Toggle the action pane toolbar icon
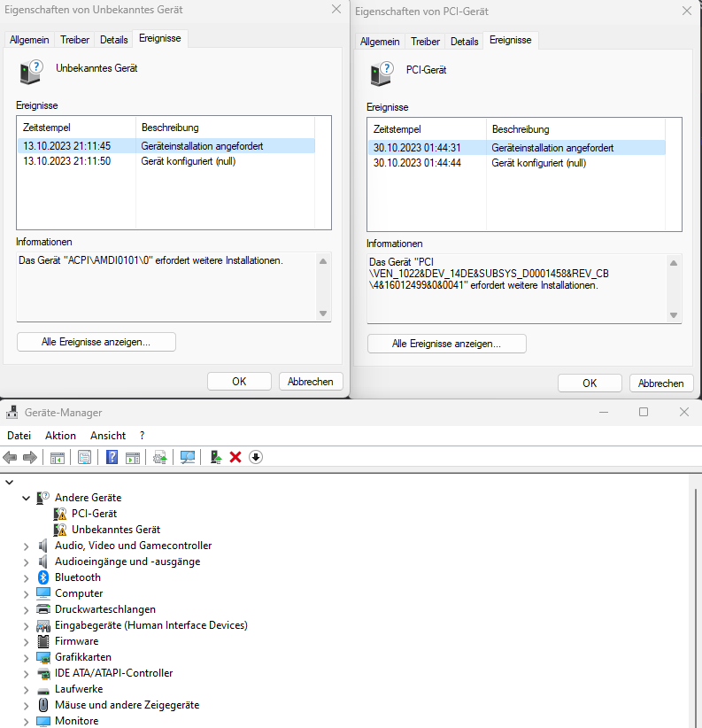 click(133, 457)
